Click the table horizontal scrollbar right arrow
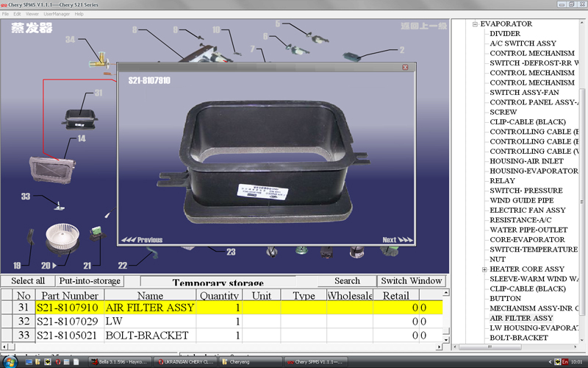 [439, 347]
